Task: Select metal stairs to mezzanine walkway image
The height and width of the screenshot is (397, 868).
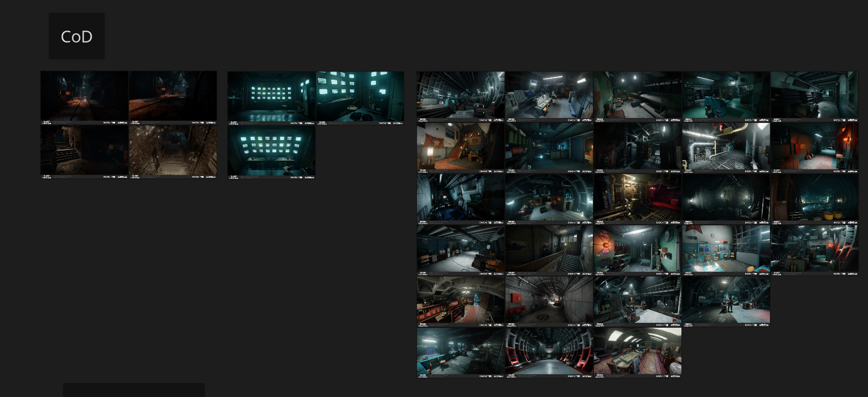Action: tap(638, 302)
